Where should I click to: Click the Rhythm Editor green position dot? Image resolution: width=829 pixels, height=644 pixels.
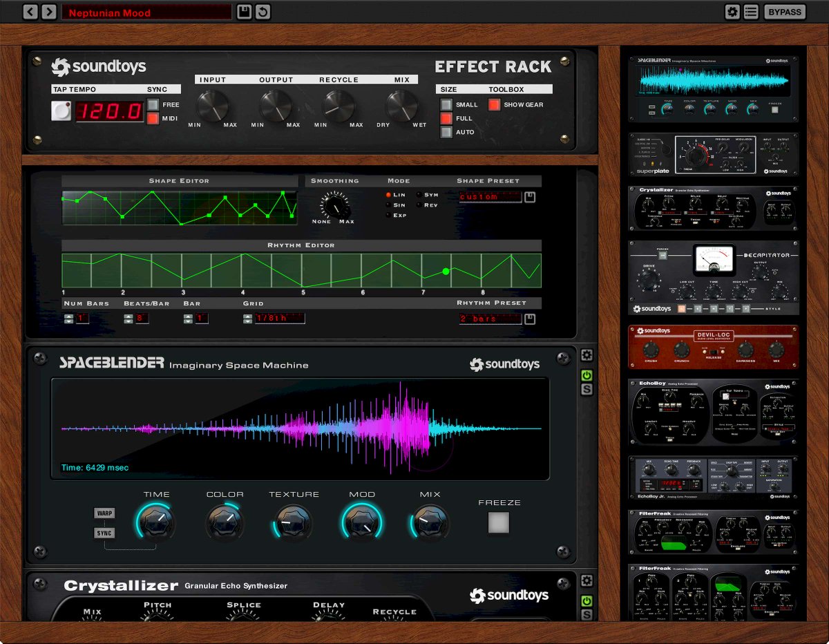[446, 272]
